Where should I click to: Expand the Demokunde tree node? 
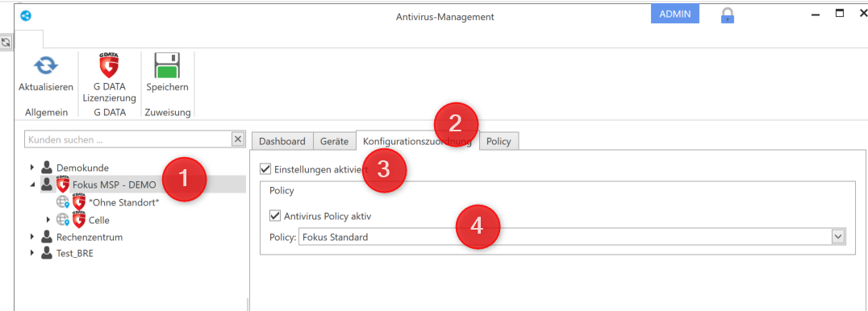(32, 167)
